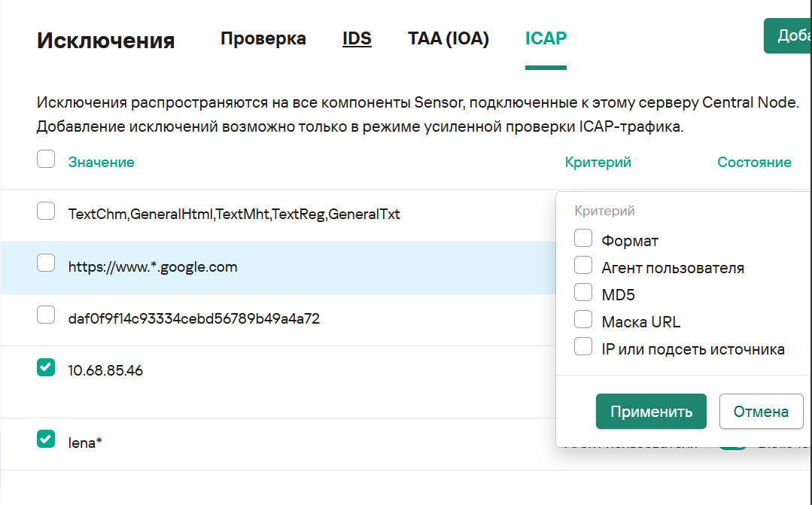Check IP или подсеть источника option

(x=583, y=347)
